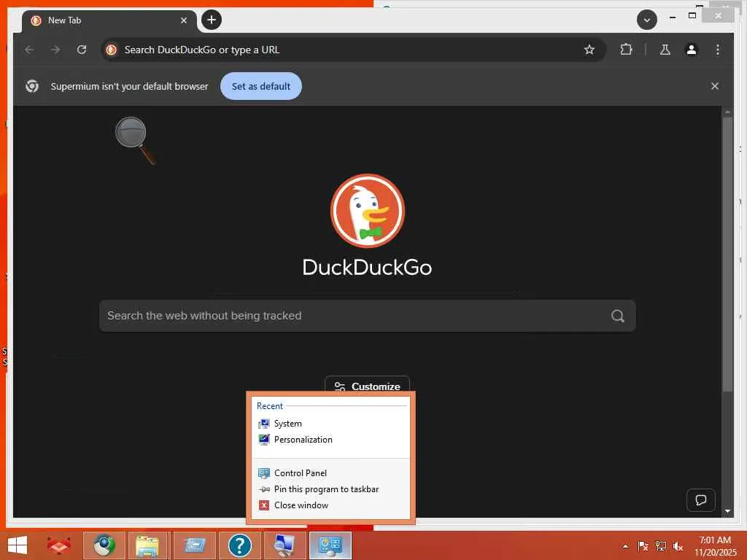Open the feedback chat bubble icon
This screenshot has width=747, height=560.
tap(701, 500)
